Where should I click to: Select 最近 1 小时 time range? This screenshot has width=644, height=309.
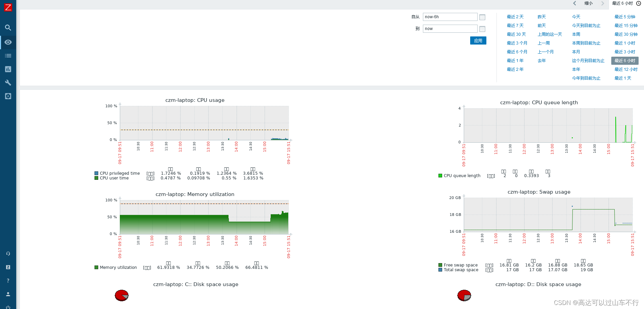[x=625, y=43]
